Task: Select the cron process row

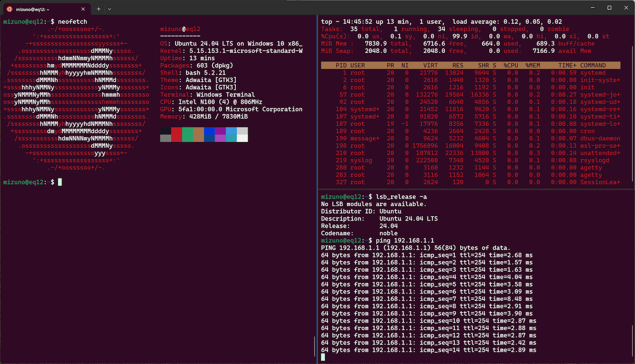Action: [x=471, y=131]
